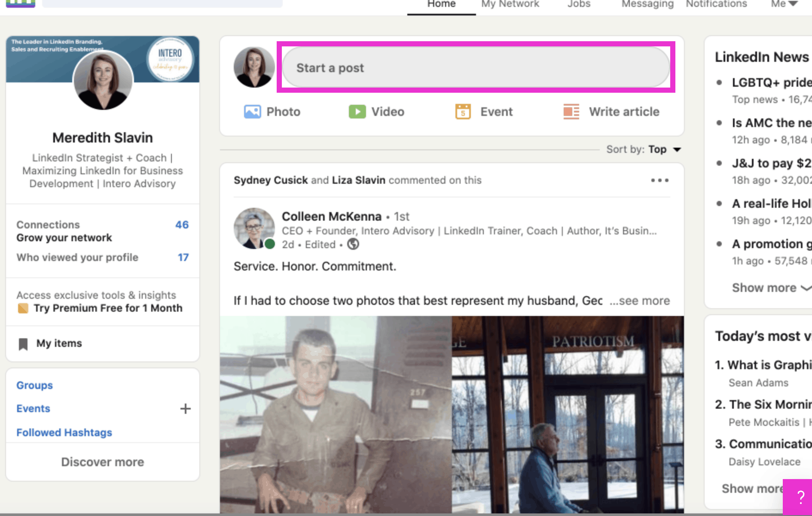Switch to the Home tab
The width and height of the screenshot is (812, 516).
(x=441, y=4)
